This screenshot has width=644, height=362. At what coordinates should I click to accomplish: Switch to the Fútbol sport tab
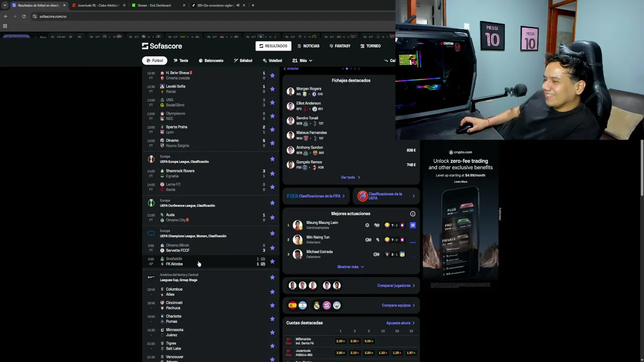[x=155, y=60]
